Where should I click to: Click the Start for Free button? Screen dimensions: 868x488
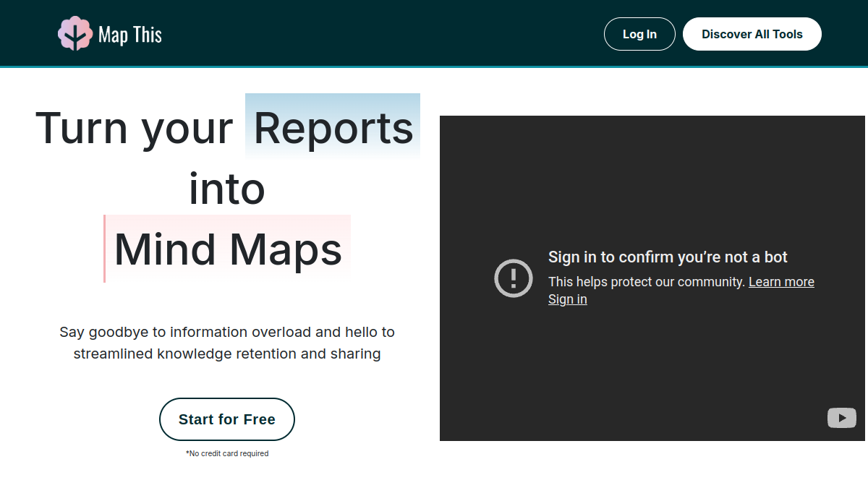coord(227,419)
